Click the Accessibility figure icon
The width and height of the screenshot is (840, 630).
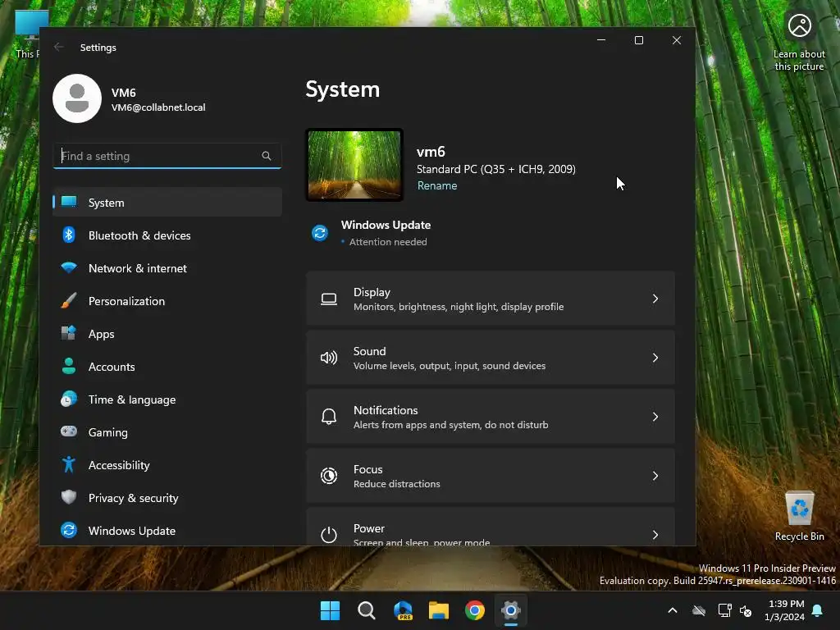(69, 464)
